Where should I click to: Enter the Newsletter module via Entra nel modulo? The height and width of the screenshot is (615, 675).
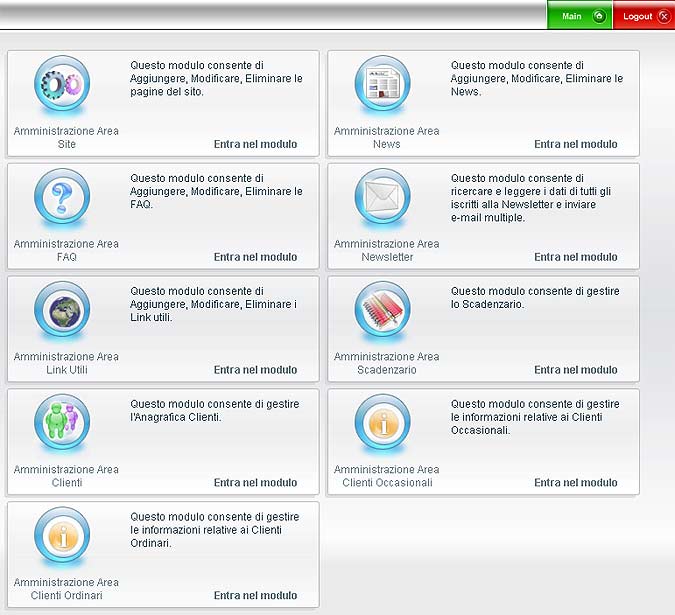pos(576,257)
